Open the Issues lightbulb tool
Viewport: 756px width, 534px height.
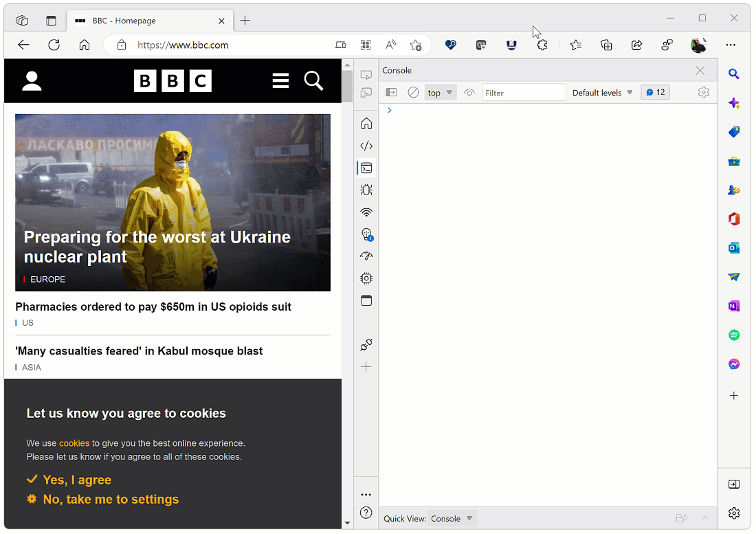tap(366, 234)
